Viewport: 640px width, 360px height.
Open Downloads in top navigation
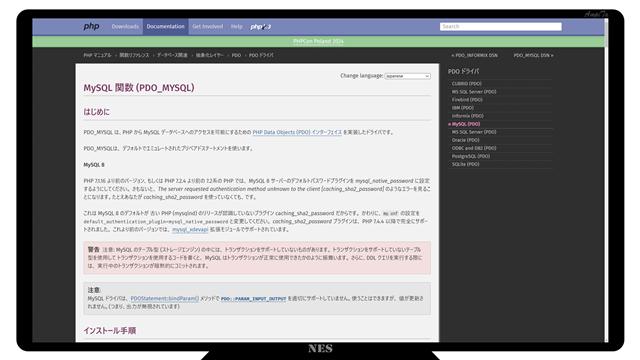point(125,27)
